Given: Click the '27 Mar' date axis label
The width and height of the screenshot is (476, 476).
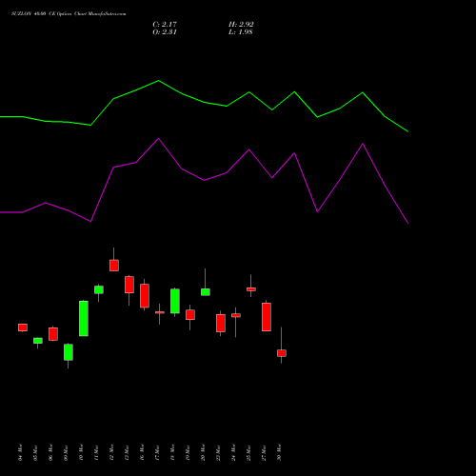Looking at the screenshot, I should point(264,452).
